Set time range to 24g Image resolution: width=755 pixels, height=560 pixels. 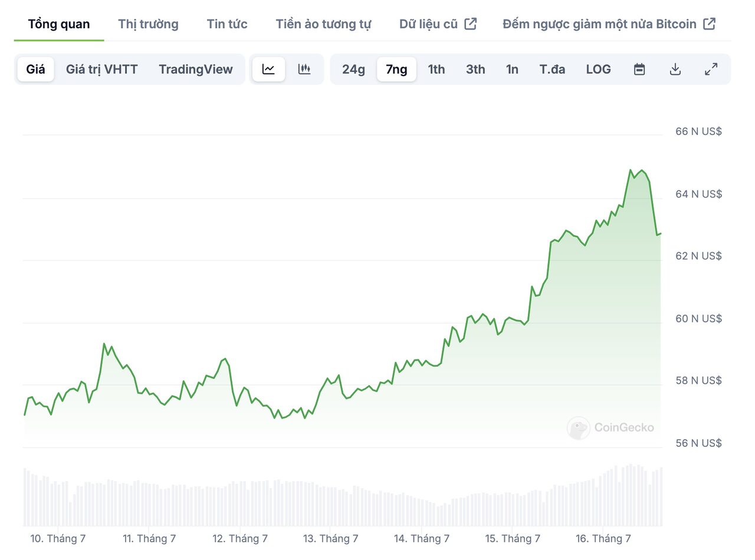coord(353,69)
